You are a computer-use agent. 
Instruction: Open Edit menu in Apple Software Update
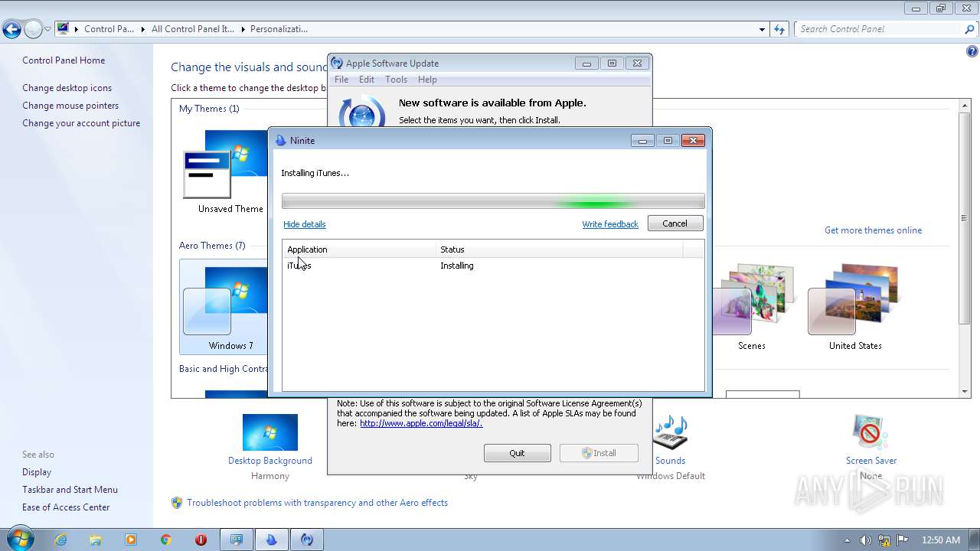(367, 80)
